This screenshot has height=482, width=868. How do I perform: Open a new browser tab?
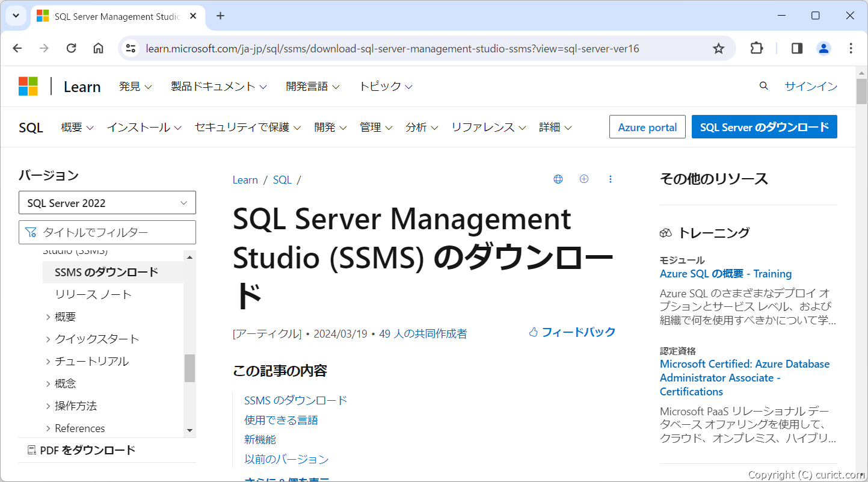pyautogui.click(x=220, y=16)
